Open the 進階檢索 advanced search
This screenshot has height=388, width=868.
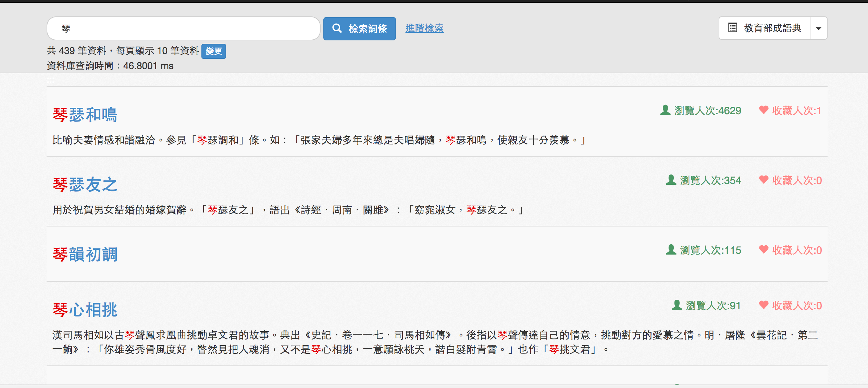(424, 28)
